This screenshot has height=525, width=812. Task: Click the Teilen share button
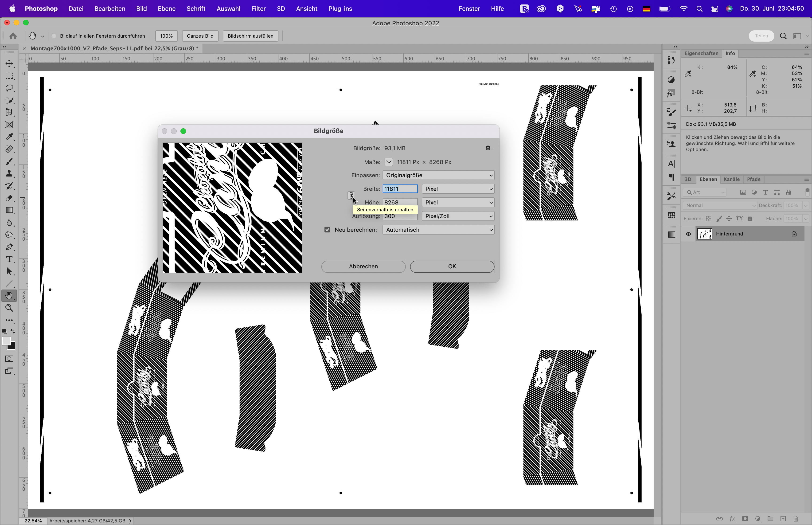point(761,36)
